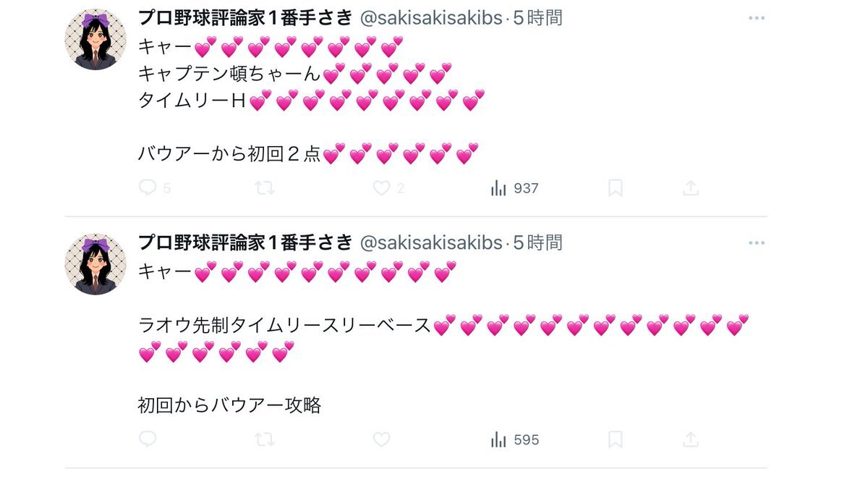Open プロ野球評論家1番手さき name on first tweet
Image resolution: width=868 pixels, height=477 pixels.
coord(245,18)
